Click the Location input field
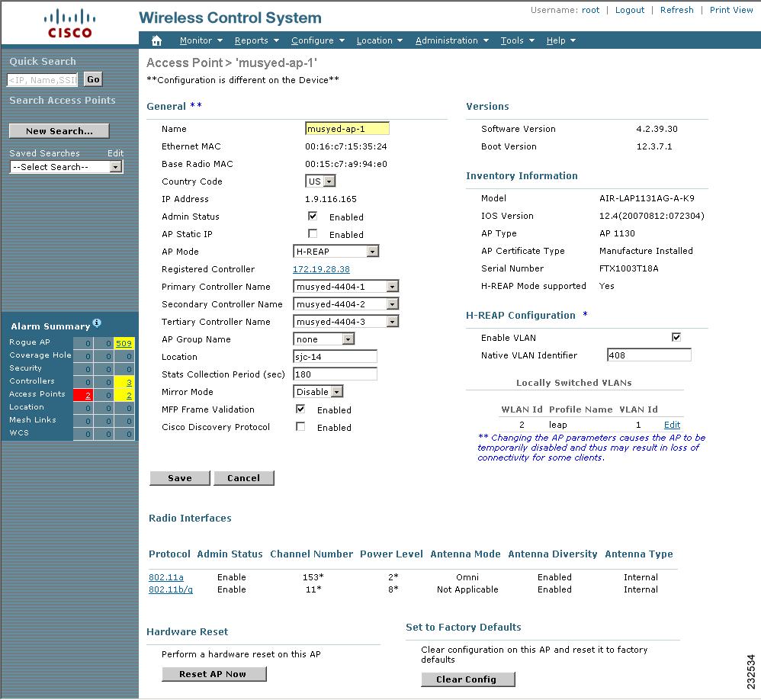 (x=335, y=356)
